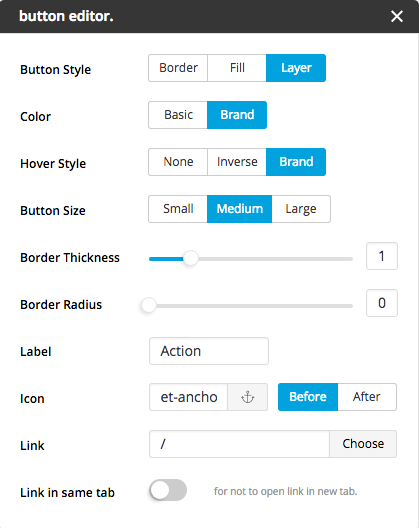The width and height of the screenshot is (419, 528).
Task: Click the Choose link button
Action: [363, 444]
